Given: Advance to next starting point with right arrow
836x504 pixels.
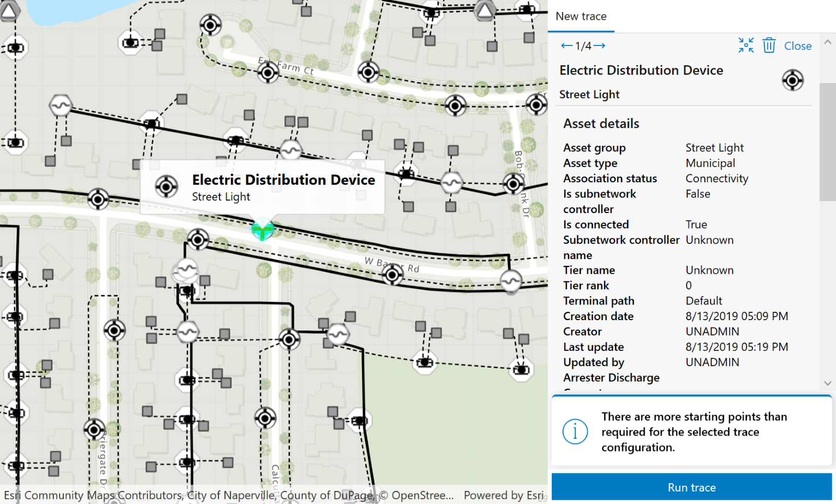Looking at the screenshot, I should pyautogui.click(x=600, y=45).
